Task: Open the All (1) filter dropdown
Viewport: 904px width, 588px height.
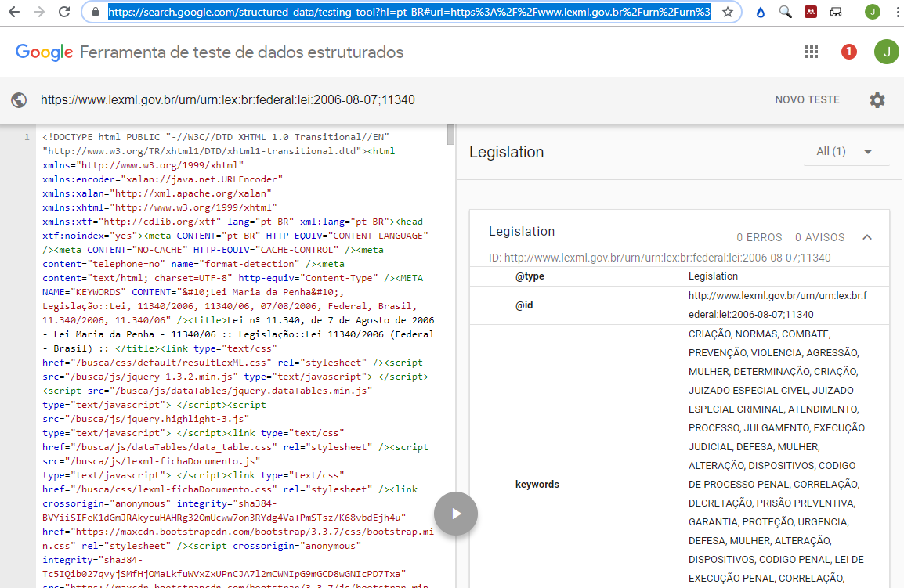Action: pyautogui.click(x=844, y=152)
